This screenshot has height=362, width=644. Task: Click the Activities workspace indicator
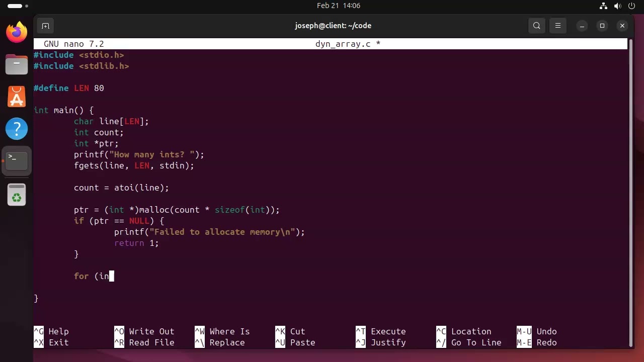18,6
